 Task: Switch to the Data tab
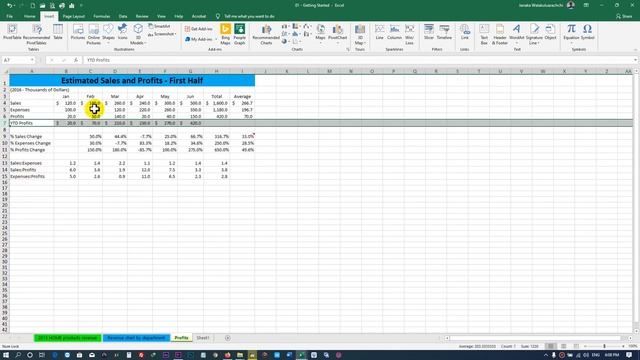point(123,16)
